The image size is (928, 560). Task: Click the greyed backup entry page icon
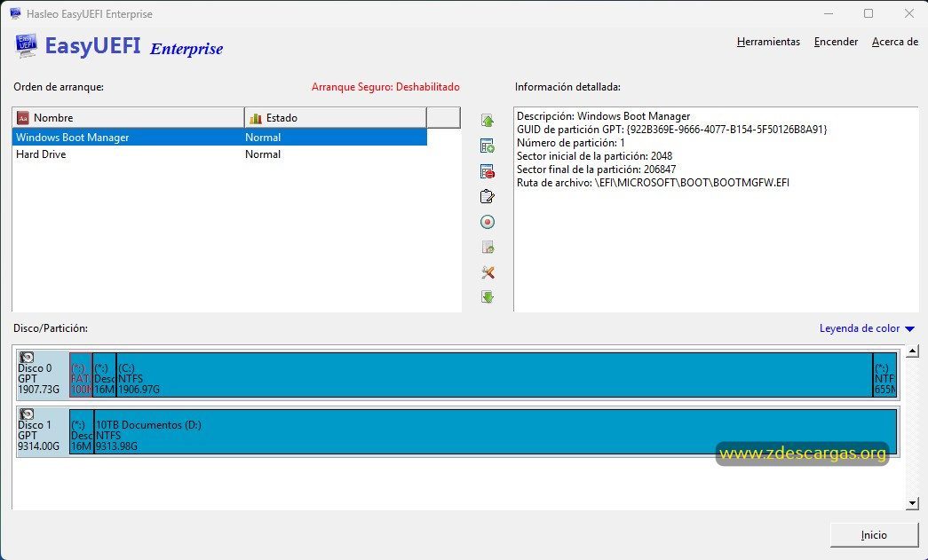click(487, 248)
